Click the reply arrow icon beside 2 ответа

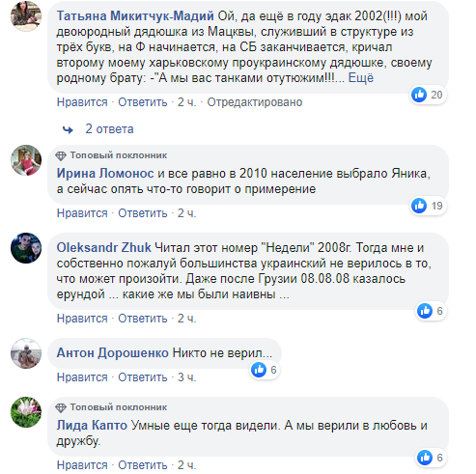tap(68, 129)
